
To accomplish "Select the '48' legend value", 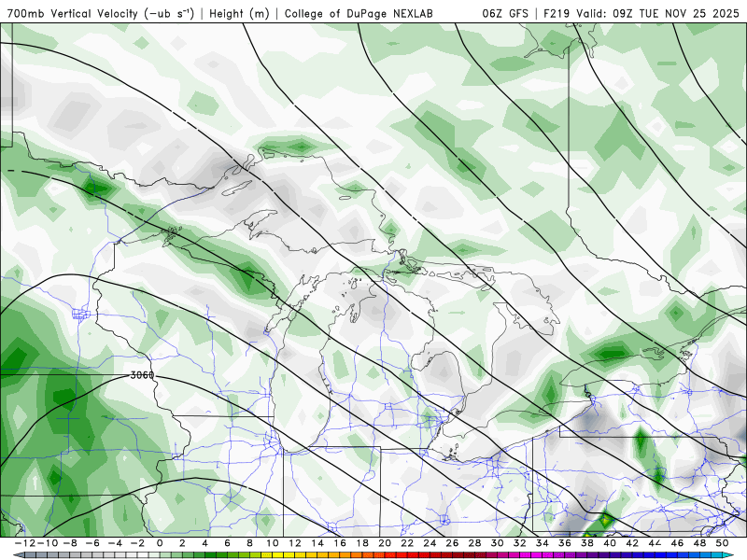I will pyautogui.click(x=699, y=543).
